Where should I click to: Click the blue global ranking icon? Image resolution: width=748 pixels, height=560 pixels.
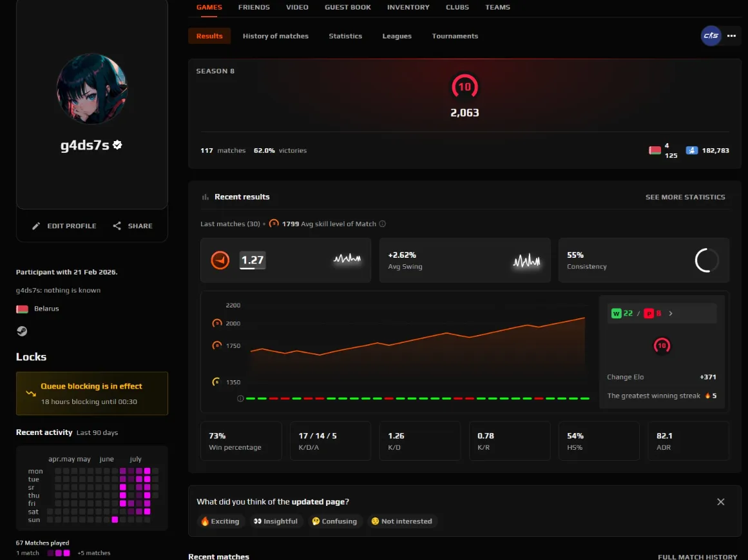click(x=692, y=150)
